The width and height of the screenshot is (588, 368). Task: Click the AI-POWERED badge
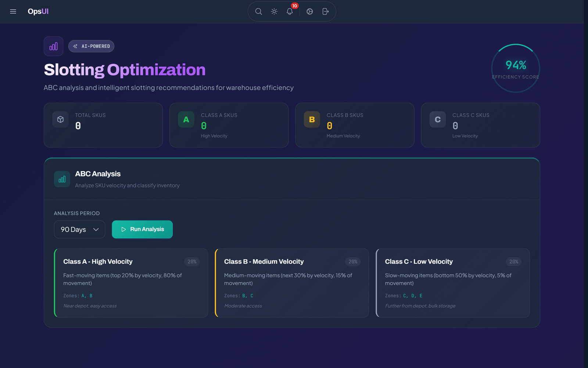(x=91, y=46)
